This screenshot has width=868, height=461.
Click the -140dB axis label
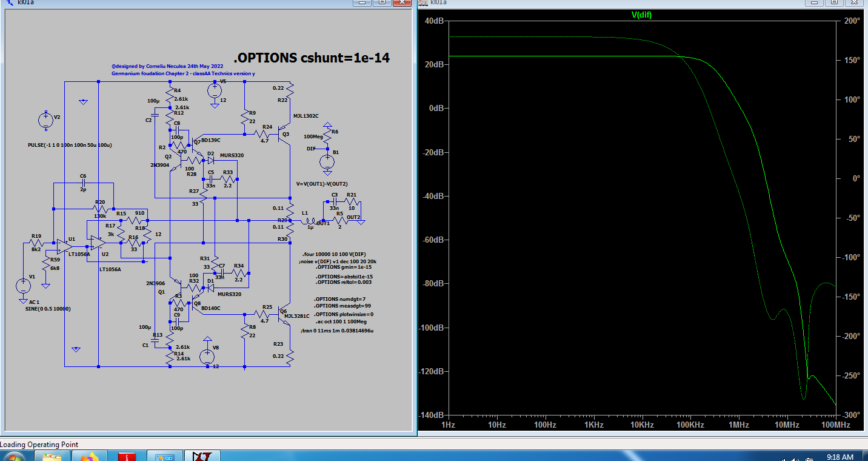pos(433,415)
